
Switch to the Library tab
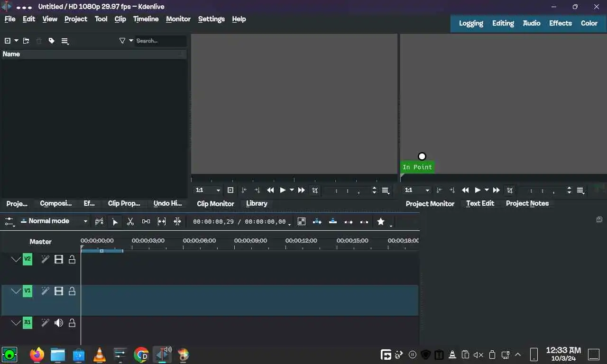click(257, 203)
